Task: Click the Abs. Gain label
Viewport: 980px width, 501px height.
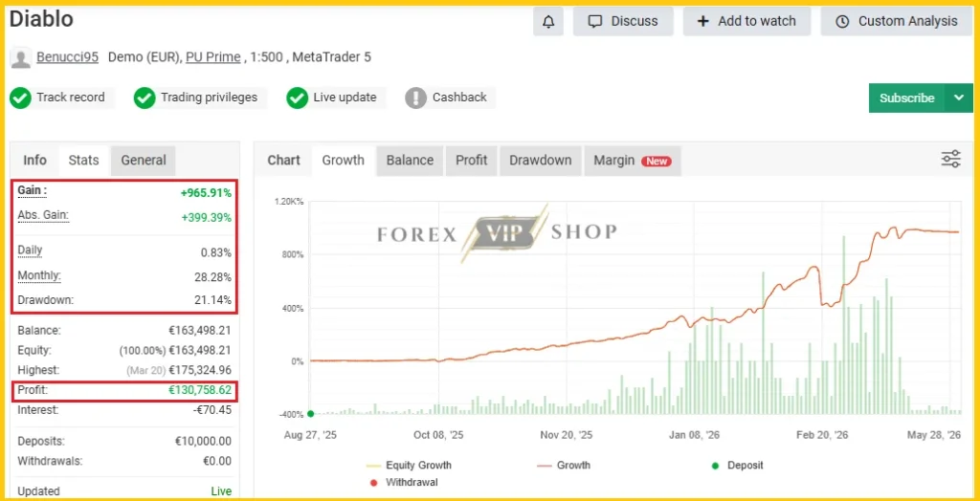Action: [x=42, y=215]
